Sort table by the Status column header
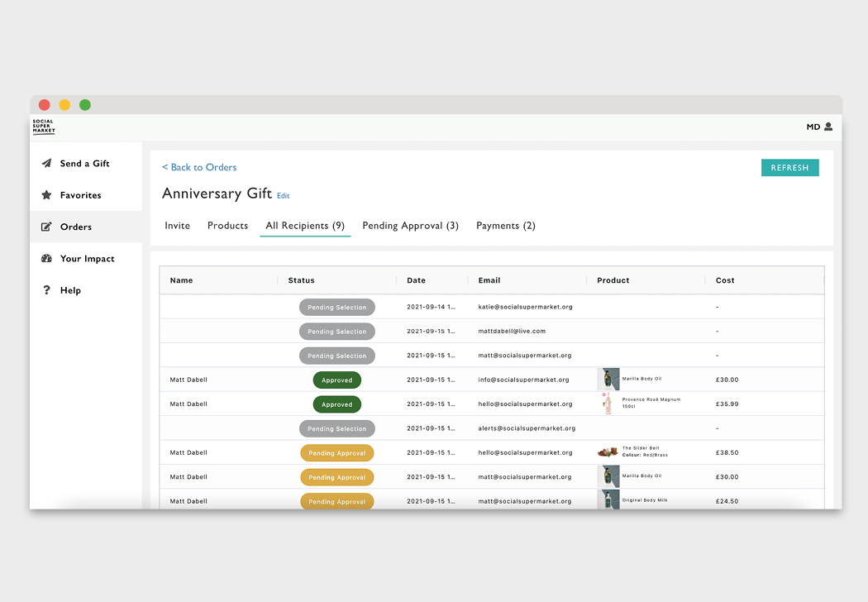The height and width of the screenshot is (602, 868). tap(301, 280)
